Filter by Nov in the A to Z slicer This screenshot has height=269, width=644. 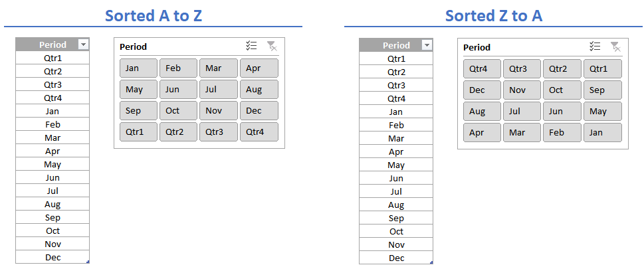point(219,110)
